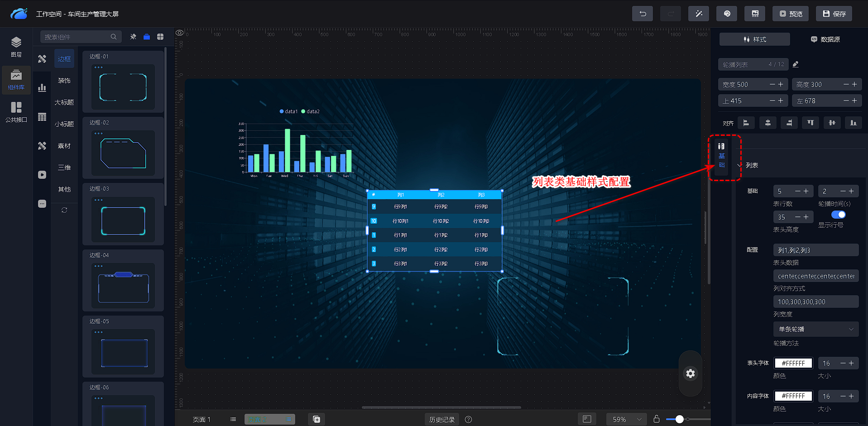Click the 表头字体 #FFFFFF color swatch
This screenshot has height=426, width=868.
click(x=793, y=363)
